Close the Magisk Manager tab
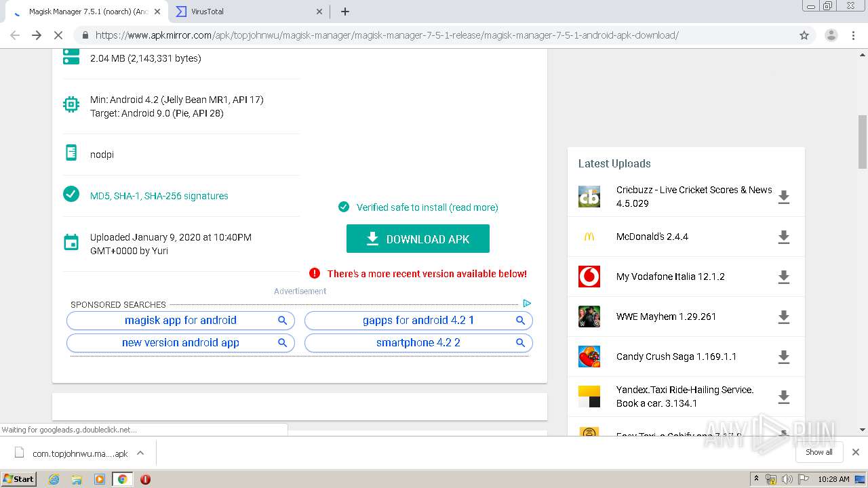868x488 pixels. 157,12
